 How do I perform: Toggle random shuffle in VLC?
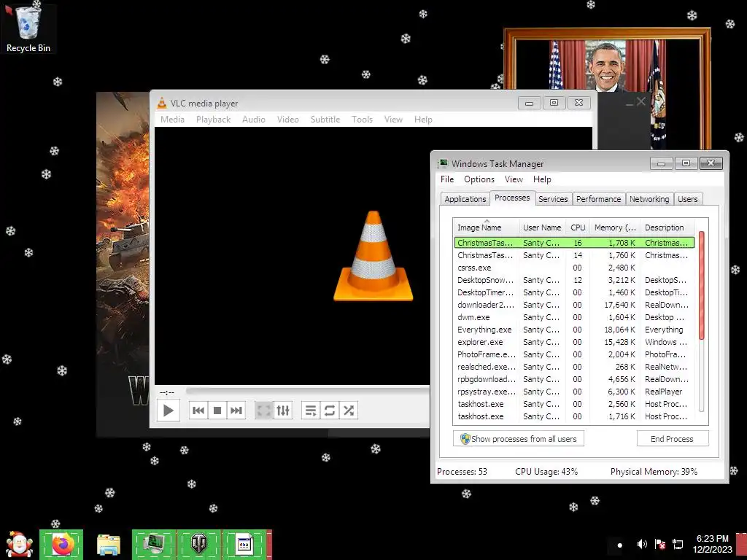click(348, 410)
